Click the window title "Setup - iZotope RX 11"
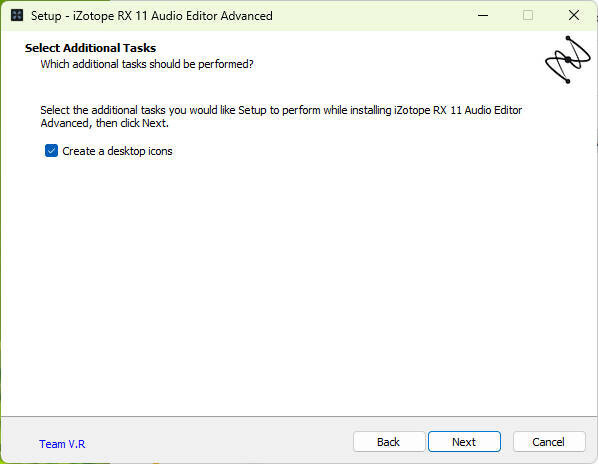The width and height of the screenshot is (598, 464). click(x=151, y=16)
